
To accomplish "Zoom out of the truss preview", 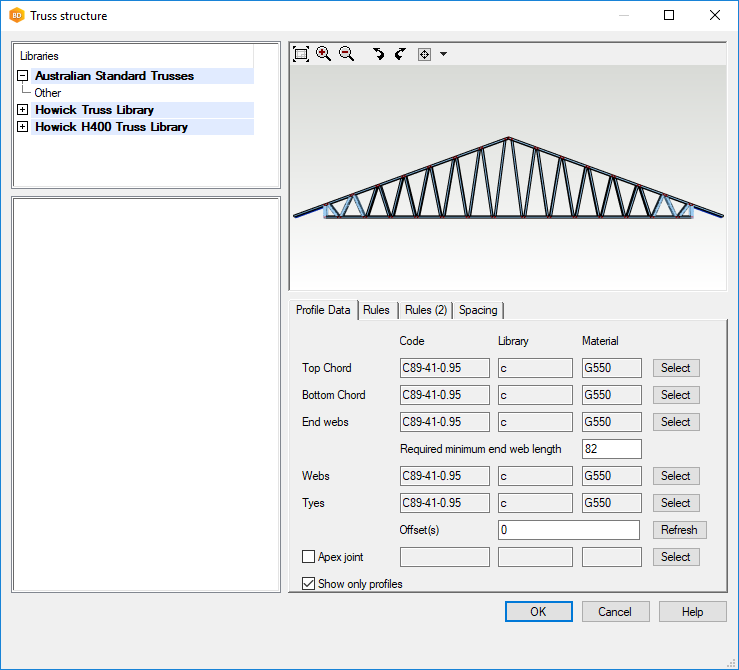I will click(346, 54).
